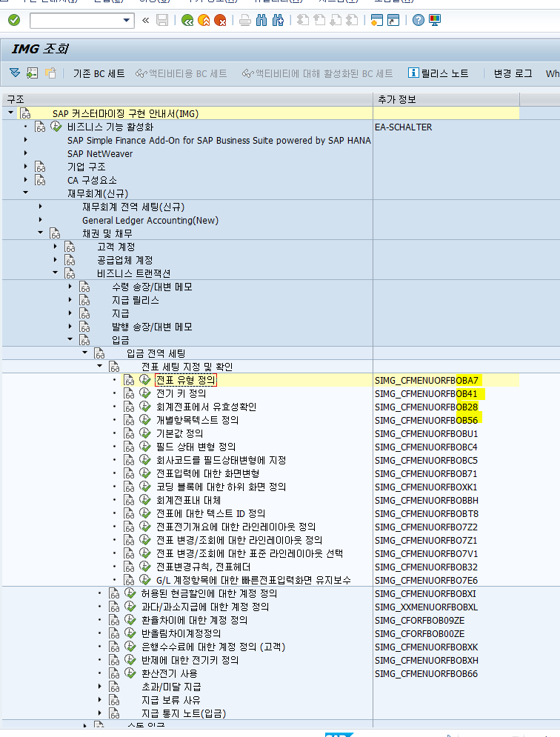The width and height of the screenshot is (560, 737).
Task: Click the 액티비티용 BC 세트 button
Action: [x=181, y=74]
